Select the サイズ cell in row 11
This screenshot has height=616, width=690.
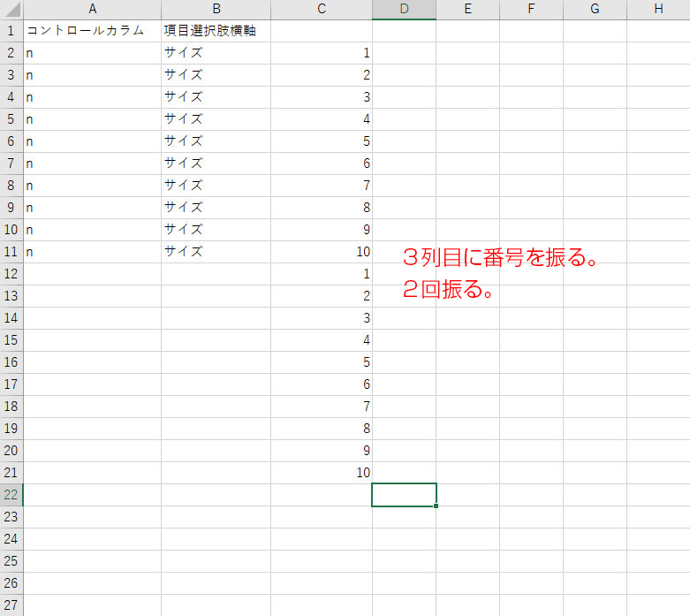click(x=216, y=252)
